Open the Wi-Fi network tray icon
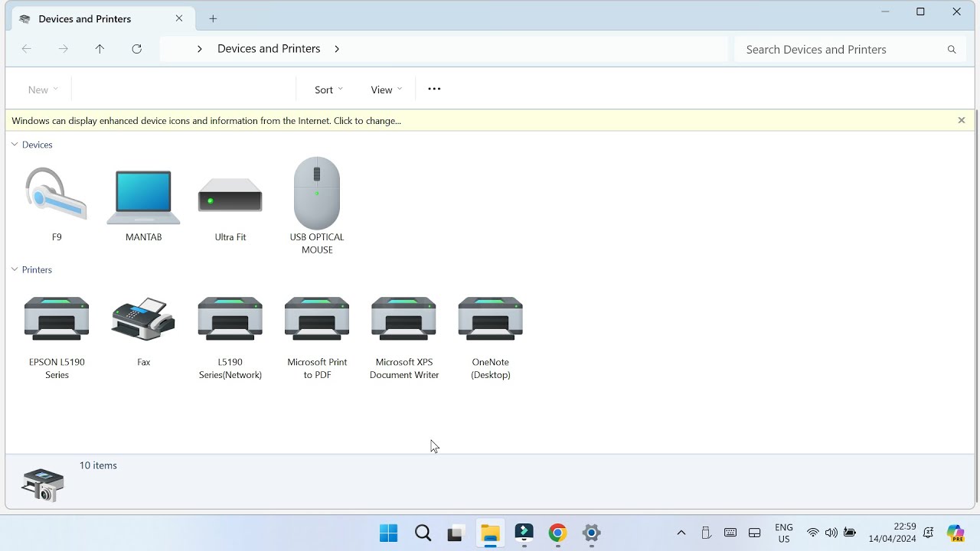Image resolution: width=980 pixels, height=551 pixels. click(813, 533)
